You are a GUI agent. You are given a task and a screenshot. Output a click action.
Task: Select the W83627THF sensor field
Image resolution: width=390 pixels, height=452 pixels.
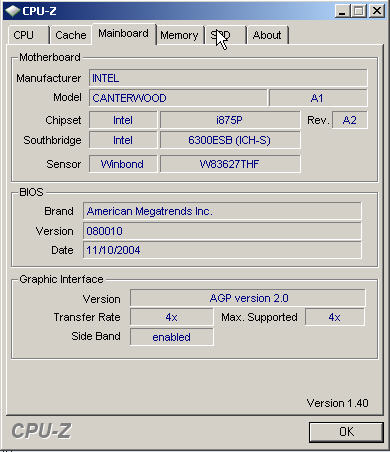point(230,164)
